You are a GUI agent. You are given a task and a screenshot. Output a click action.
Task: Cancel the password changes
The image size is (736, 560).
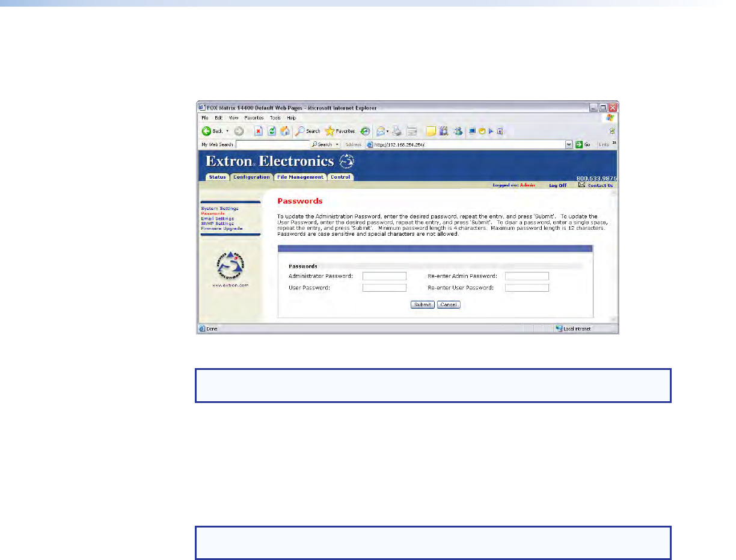(449, 305)
